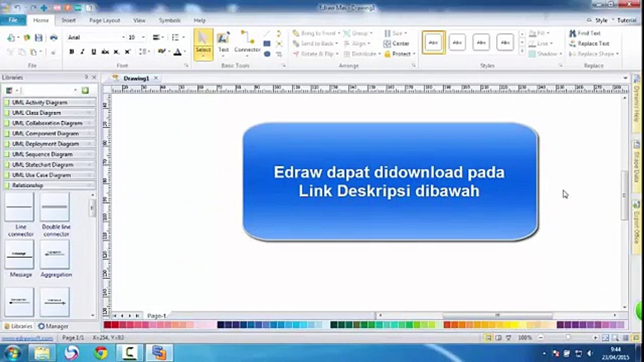The height and width of the screenshot is (362, 644).
Task: Zoom in with the plus button
Action: [x=596, y=338]
